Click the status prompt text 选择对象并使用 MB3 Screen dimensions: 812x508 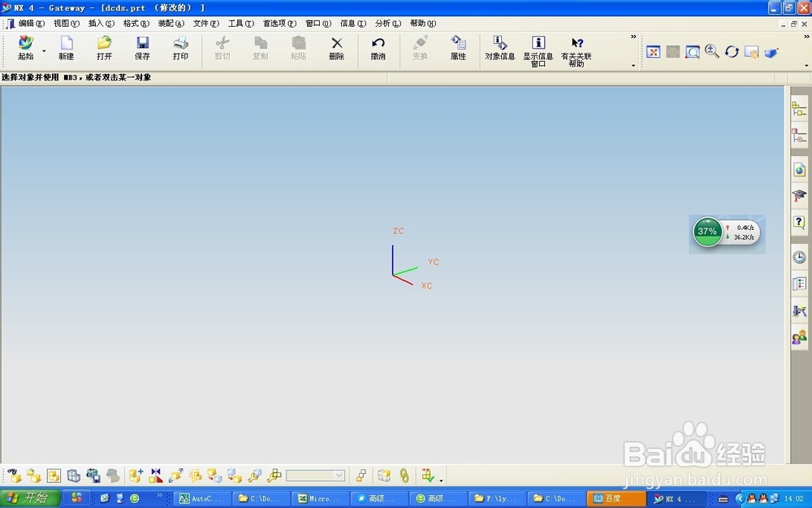pos(39,77)
